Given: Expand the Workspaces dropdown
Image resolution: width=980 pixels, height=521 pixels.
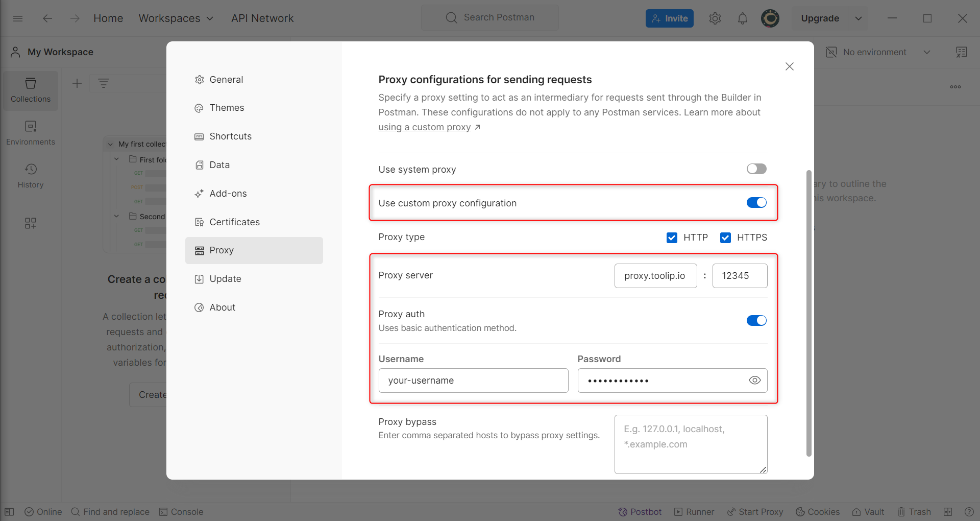Looking at the screenshot, I should coord(176,18).
